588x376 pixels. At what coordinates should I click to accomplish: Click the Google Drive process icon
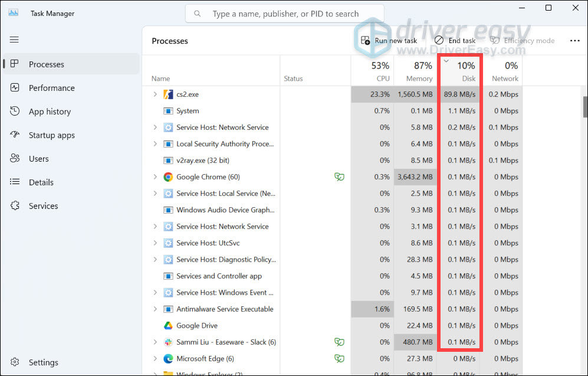tap(168, 326)
